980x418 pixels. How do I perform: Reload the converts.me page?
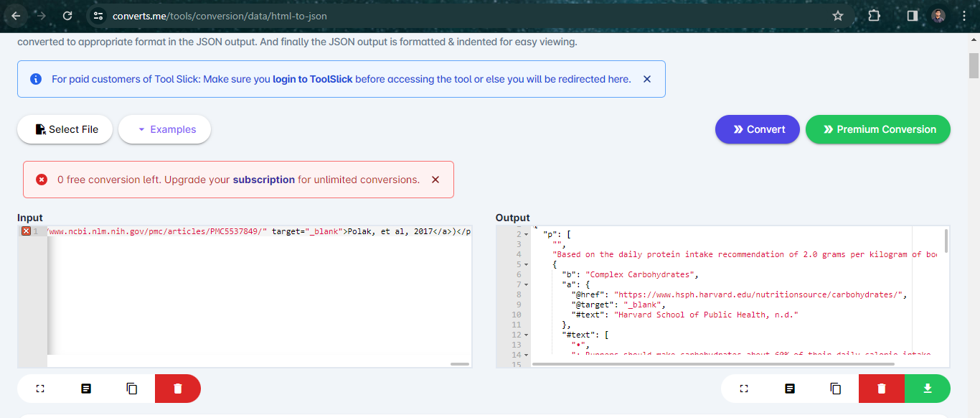coord(67,14)
